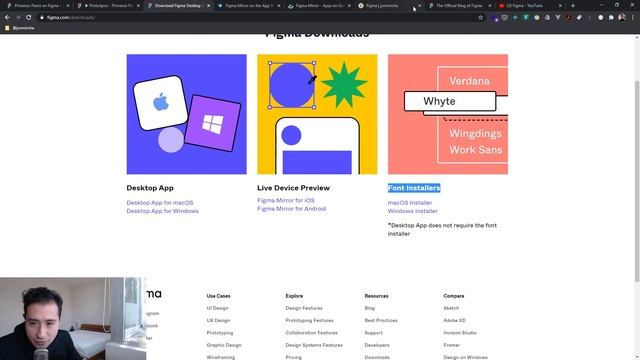
Task: Open the Prototyping footer link
Action: coord(220,333)
